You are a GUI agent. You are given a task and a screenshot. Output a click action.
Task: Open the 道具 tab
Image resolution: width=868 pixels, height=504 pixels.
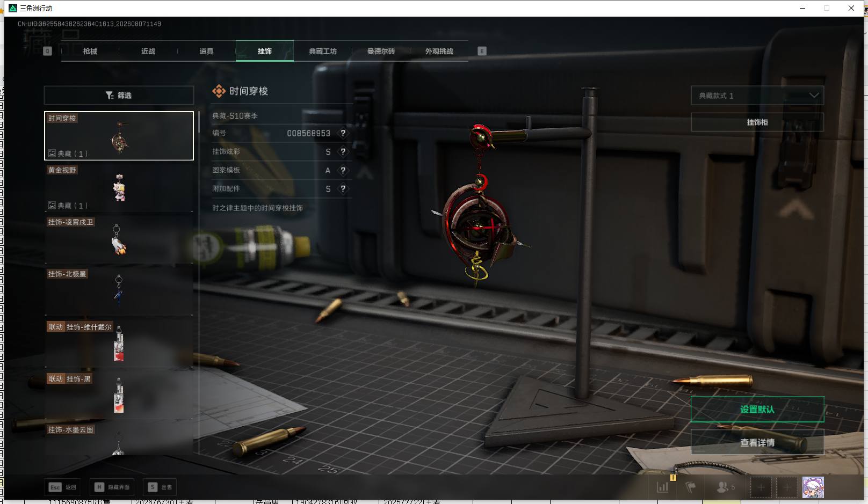click(x=206, y=51)
